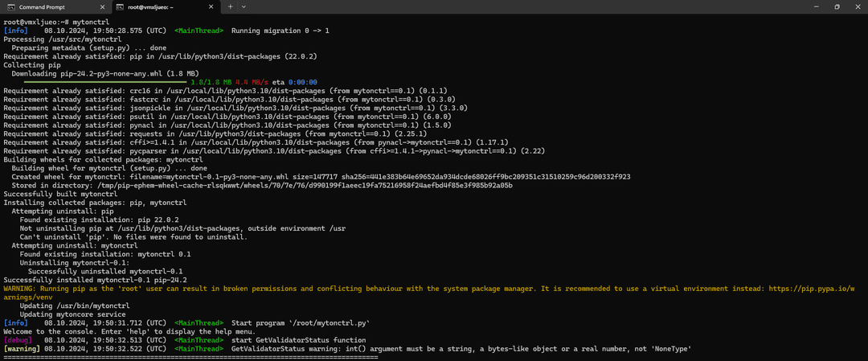This screenshot has height=361, width=868.
Task: Click the Command Prompt tab icon
Action: pos(10,6)
